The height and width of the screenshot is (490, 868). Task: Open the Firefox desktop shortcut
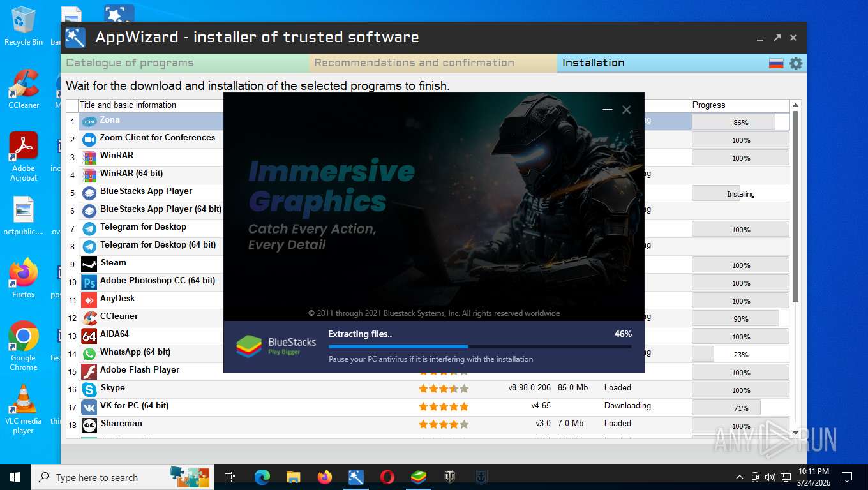point(24,279)
